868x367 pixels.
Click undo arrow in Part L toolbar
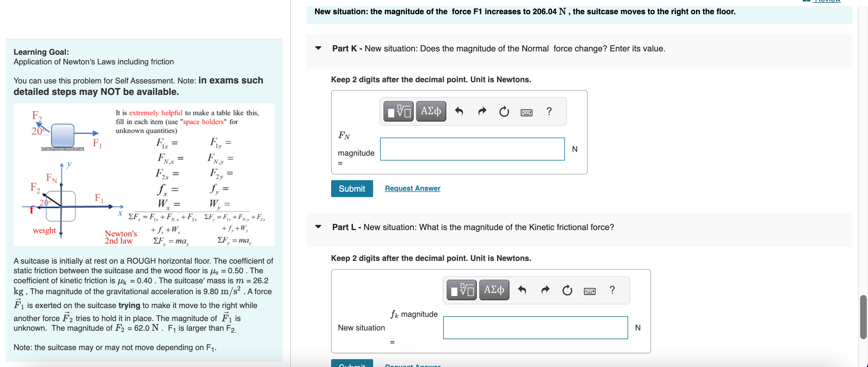[x=522, y=290]
